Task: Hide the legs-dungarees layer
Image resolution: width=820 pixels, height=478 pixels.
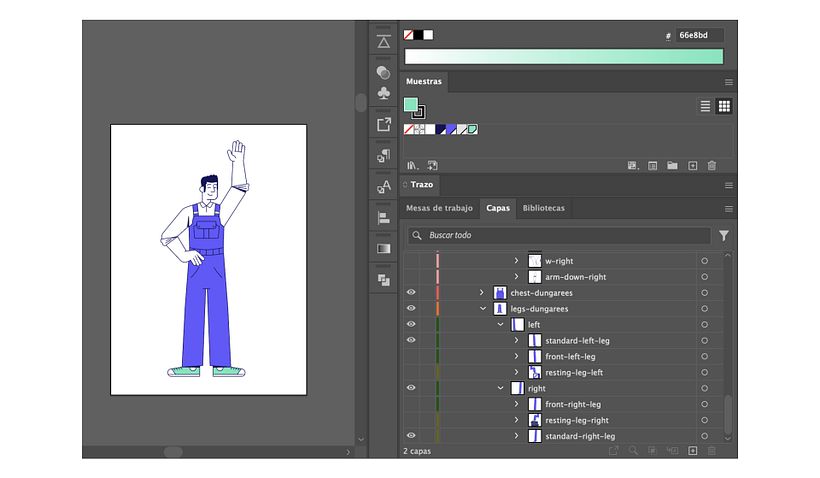Action: pyautogui.click(x=411, y=308)
